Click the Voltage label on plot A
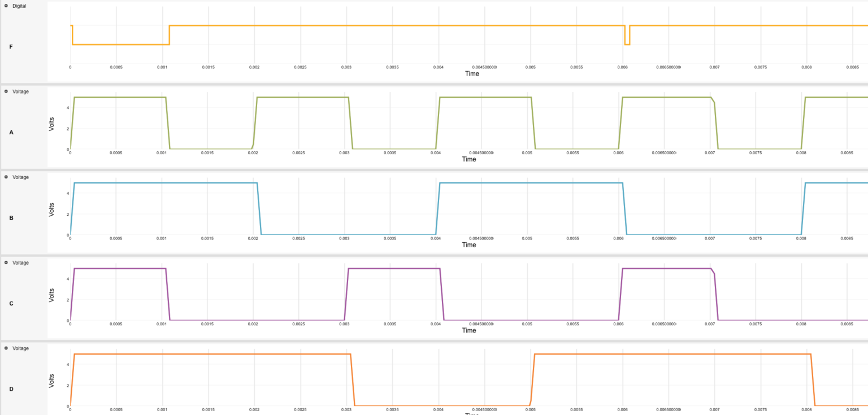The image size is (868, 415). click(20, 91)
